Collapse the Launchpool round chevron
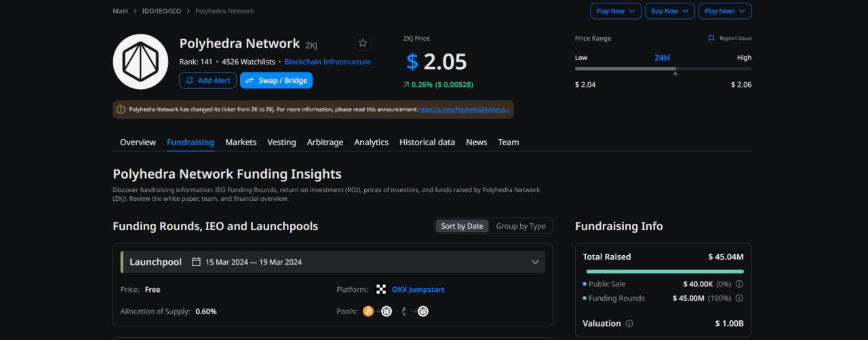The height and width of the screenshot is (340, 868). pyautogui.click(x=535, y=262)
